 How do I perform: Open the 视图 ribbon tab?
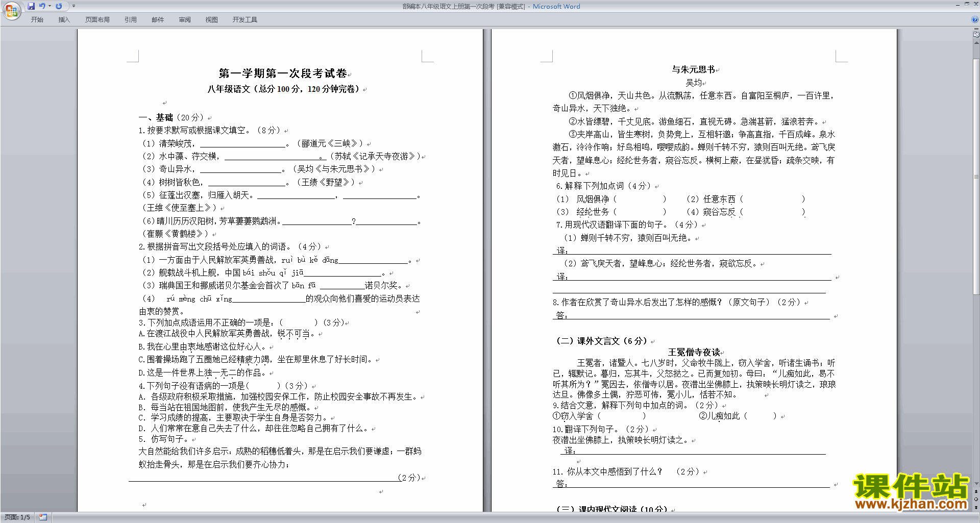click(212, 19)
